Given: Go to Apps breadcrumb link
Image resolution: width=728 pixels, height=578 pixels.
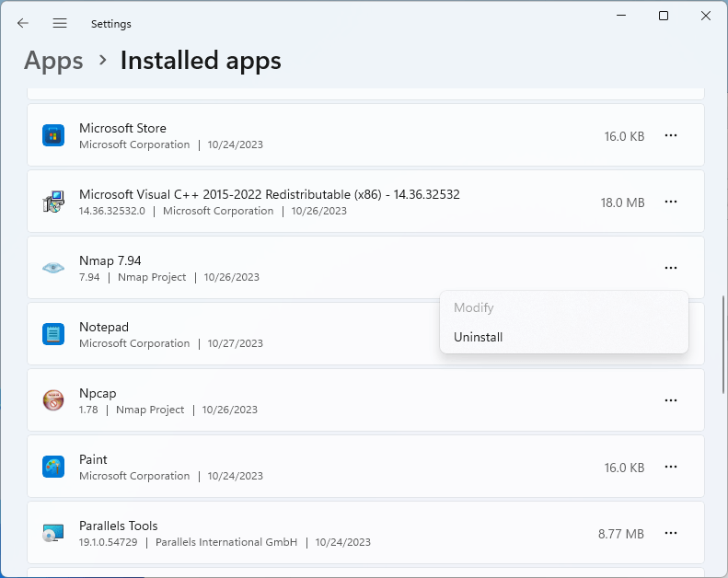Looking at the screenshot, I should coord(53,61).
